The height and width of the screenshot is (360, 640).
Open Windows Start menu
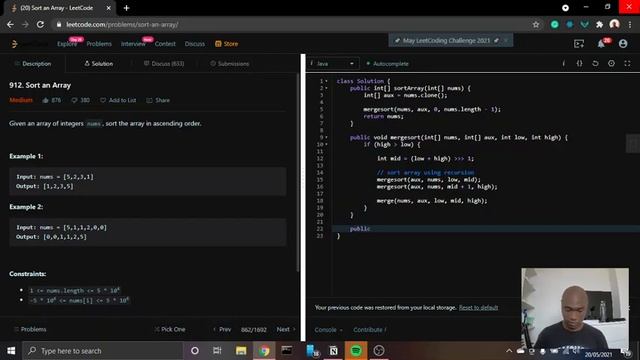[11, 351]
